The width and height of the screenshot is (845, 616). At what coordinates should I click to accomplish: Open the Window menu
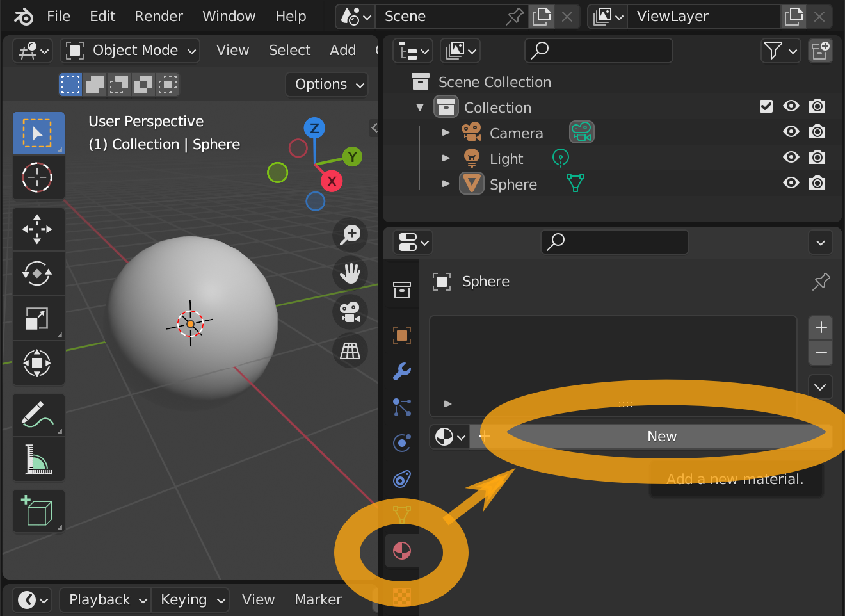pyautogui.click(x=229, y=16)
